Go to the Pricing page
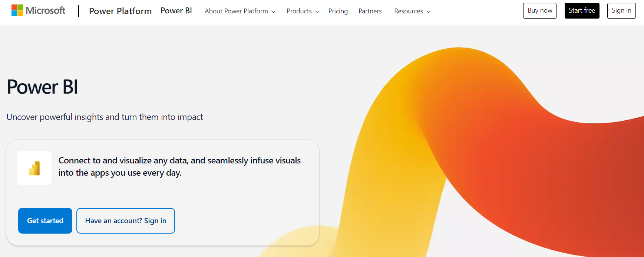The height and width of the screenshot is (257, 644). 338,11
